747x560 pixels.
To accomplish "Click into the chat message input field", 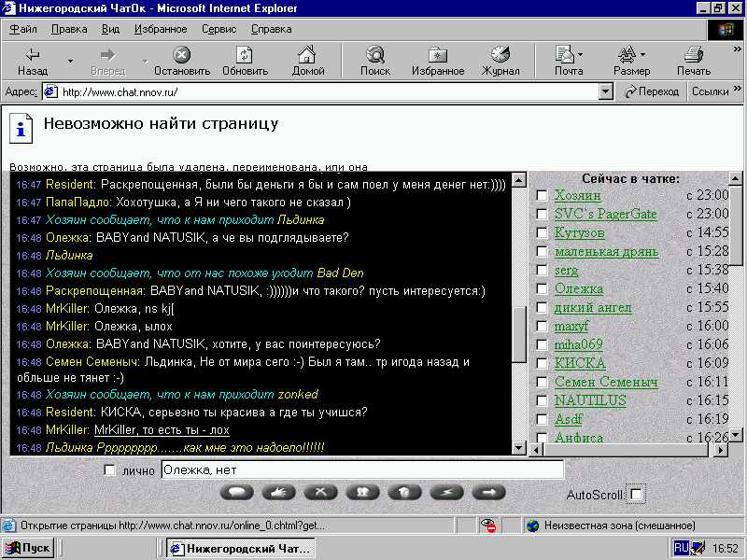I will click(x=362, y=470).
